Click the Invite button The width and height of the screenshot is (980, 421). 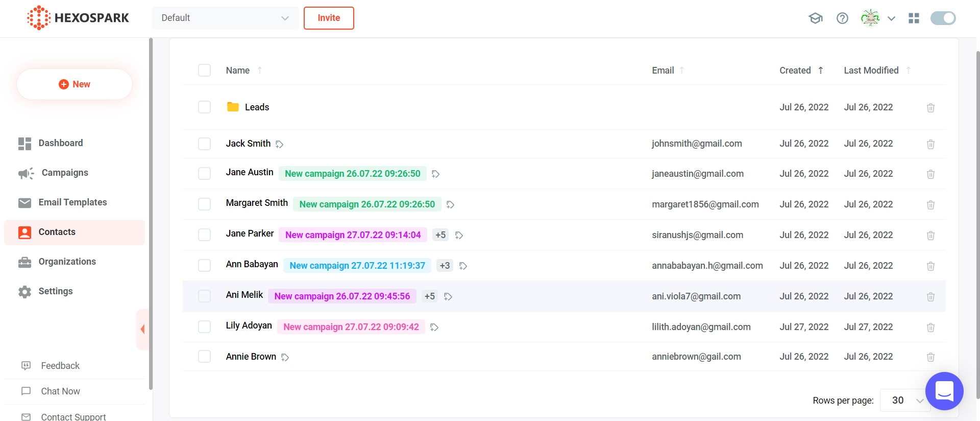pyautogui.click(x=329, y=18)
